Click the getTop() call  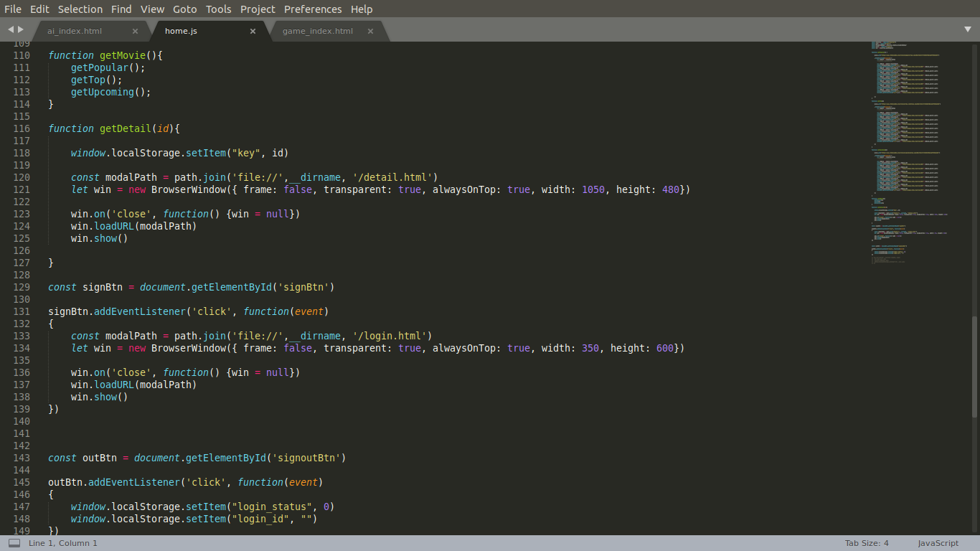tap(97, 80)
